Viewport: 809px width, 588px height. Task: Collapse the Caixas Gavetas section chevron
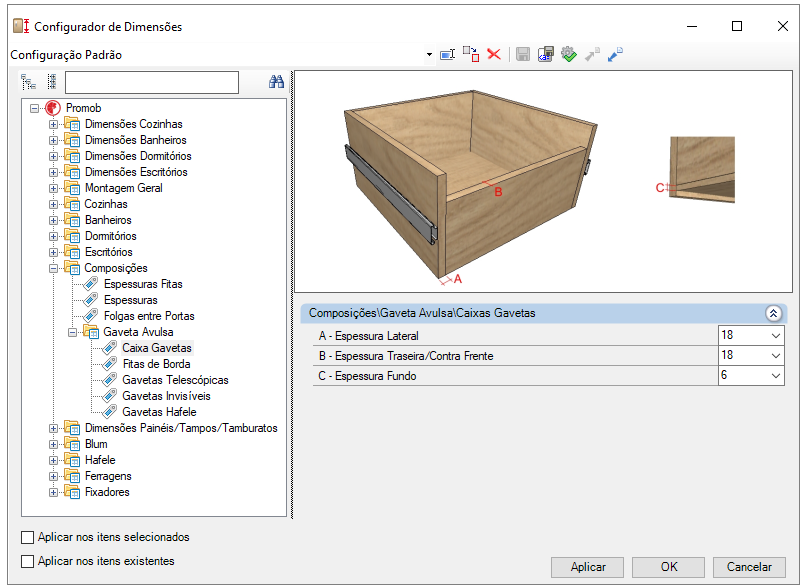click(x=773, y=313)
